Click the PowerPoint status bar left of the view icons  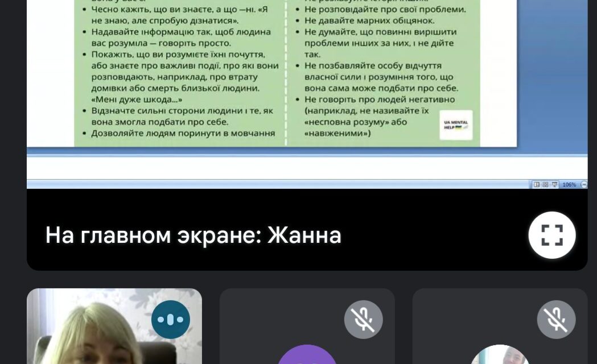coord(278,184)
